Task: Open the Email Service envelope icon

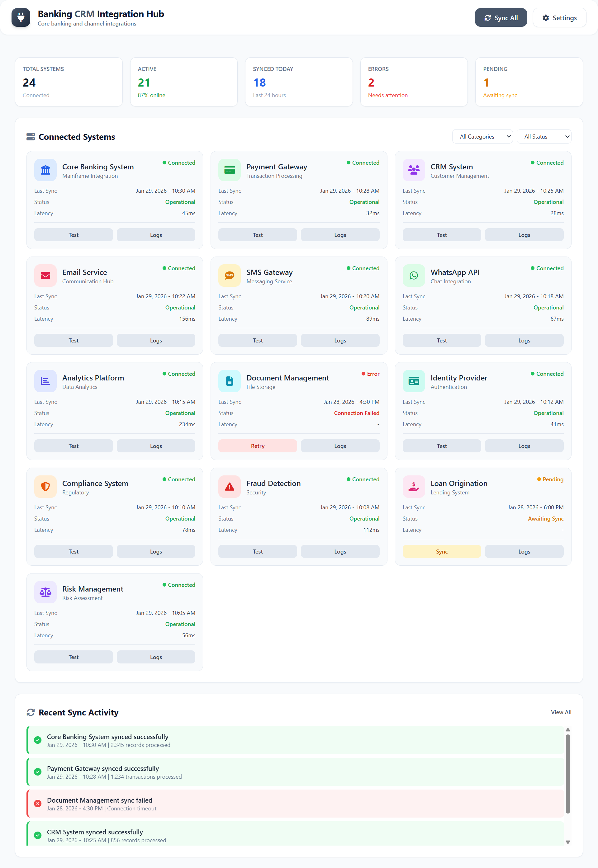Action: (x=45, y=275)
